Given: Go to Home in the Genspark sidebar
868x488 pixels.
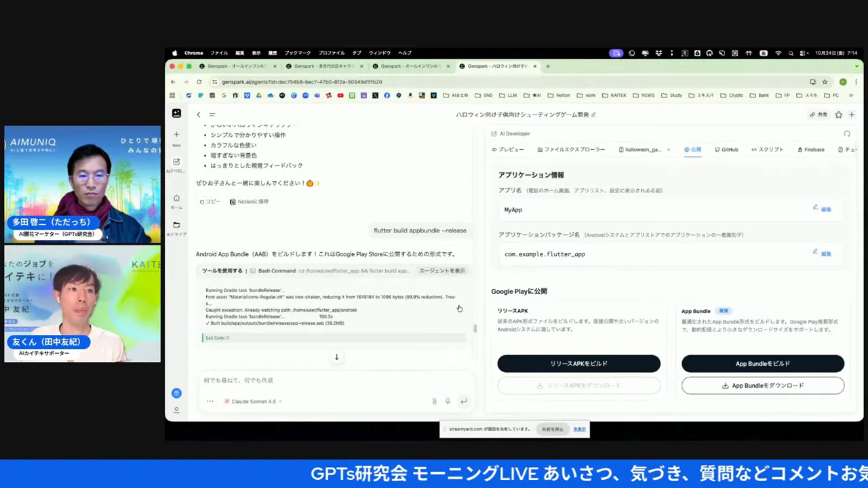Looking at the screenshot, I should tap(176, 199).
